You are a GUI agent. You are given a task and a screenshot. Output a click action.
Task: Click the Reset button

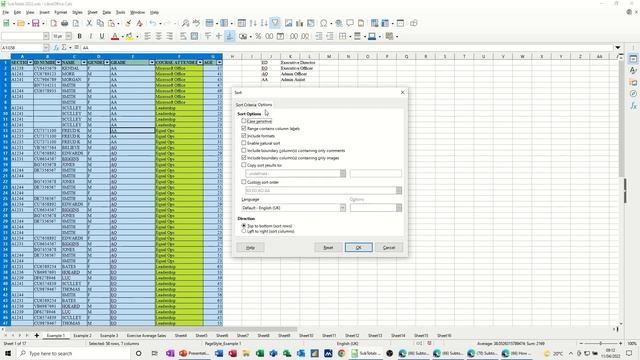pos(328,247)
